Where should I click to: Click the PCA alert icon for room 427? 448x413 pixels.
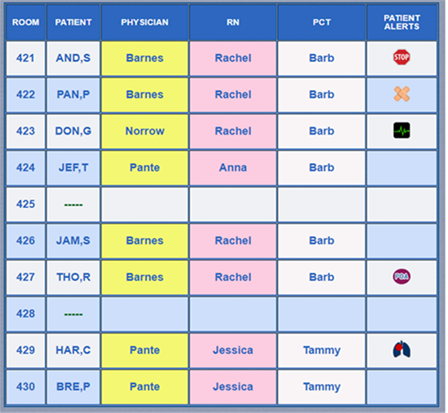(401, 277)
